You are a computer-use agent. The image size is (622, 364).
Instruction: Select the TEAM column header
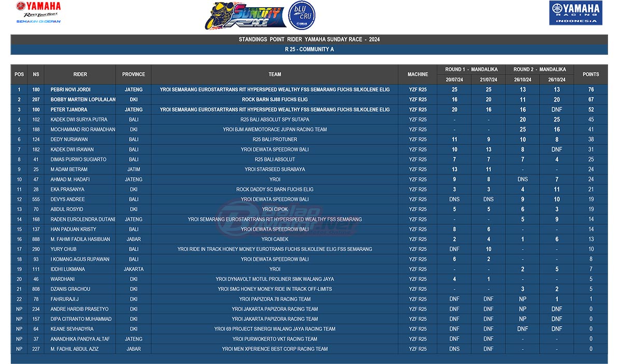275,75
